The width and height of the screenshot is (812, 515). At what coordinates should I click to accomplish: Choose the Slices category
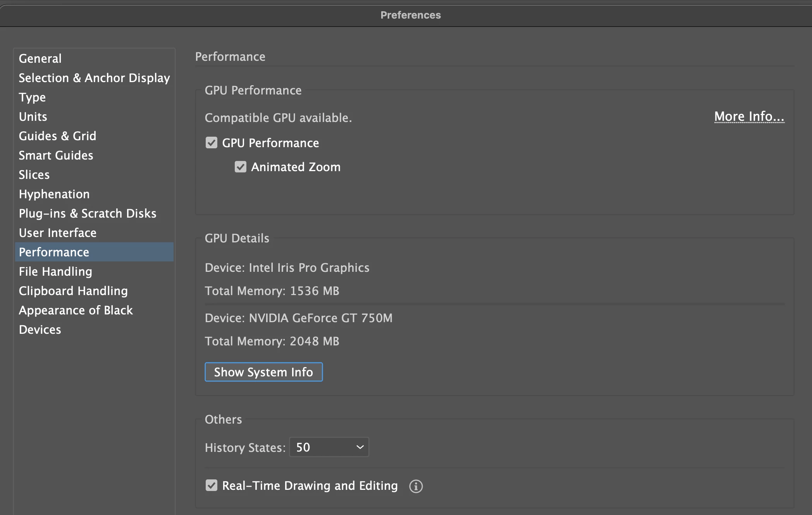click(x=34, y=175)
